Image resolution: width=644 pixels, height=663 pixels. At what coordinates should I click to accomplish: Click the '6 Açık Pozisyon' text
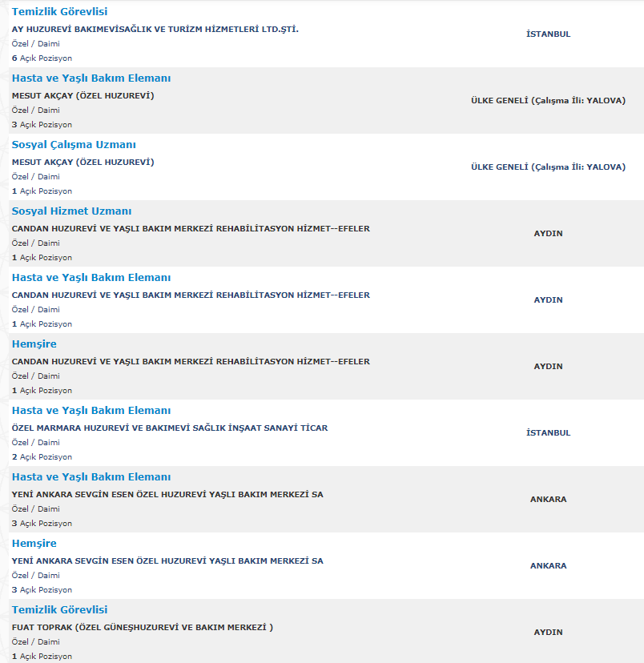click(42, 58)
